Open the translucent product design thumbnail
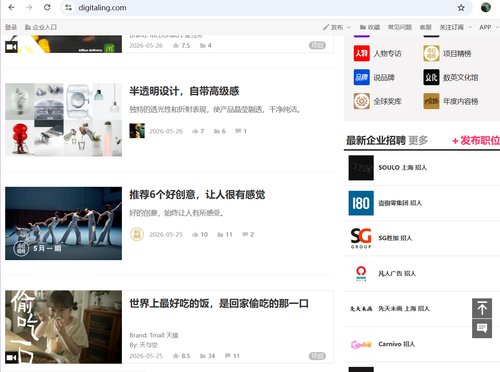The image size is (500, 372). point(63,120)
